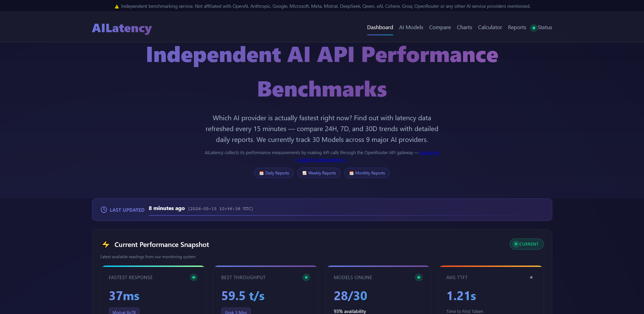
Task: Click the MODELS ONLINE card label
Action: 353,277
